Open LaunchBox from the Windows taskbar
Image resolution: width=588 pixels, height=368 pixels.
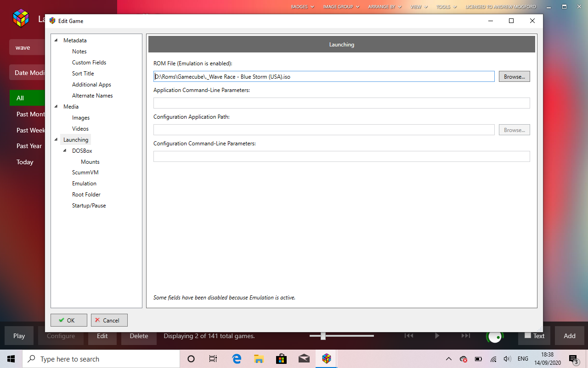[x=327, y=359]
